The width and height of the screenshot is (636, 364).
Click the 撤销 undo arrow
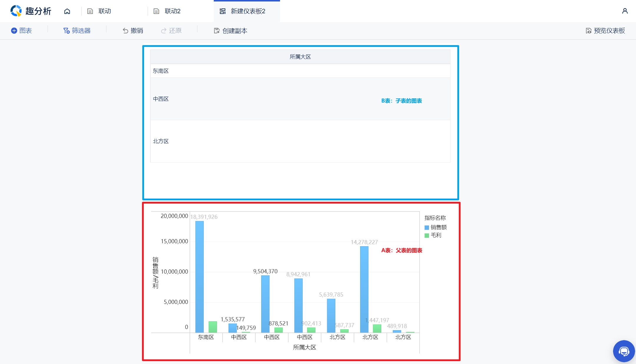pyautogui.click(x=125, y=31)
